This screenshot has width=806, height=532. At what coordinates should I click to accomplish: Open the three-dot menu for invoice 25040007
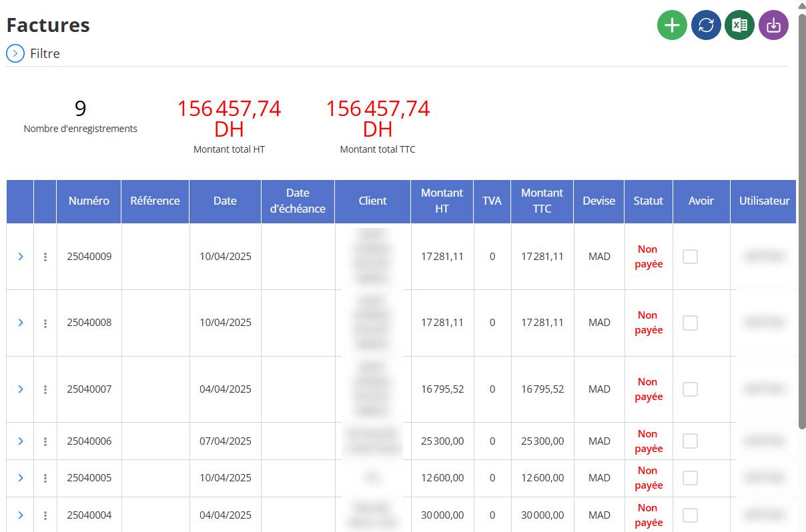45,389
